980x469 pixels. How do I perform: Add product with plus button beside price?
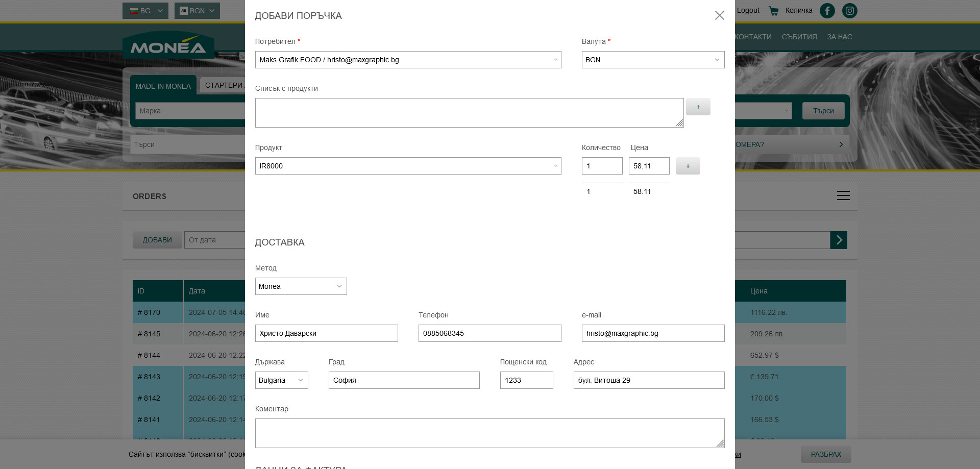(688, 166)
